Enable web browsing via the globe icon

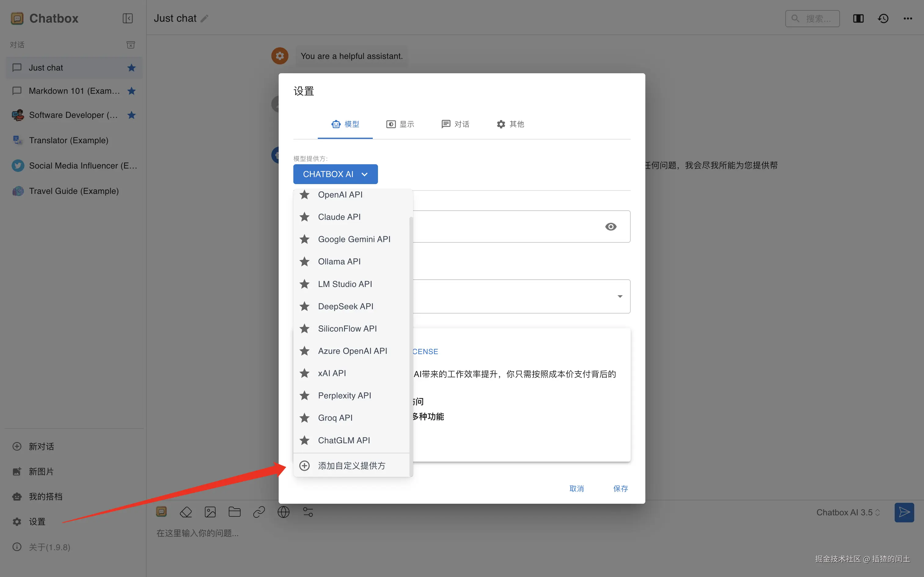coord(283,512)
